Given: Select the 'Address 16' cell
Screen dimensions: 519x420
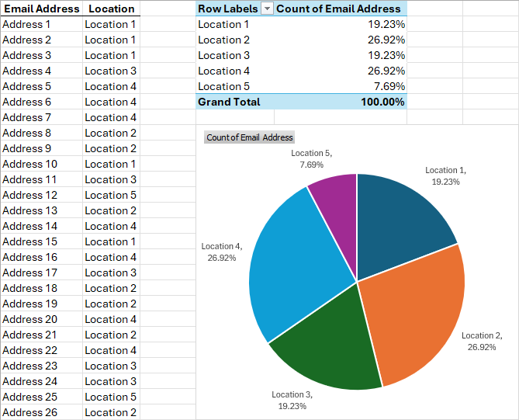Looking at the screenshot, I should pos(41,258).
